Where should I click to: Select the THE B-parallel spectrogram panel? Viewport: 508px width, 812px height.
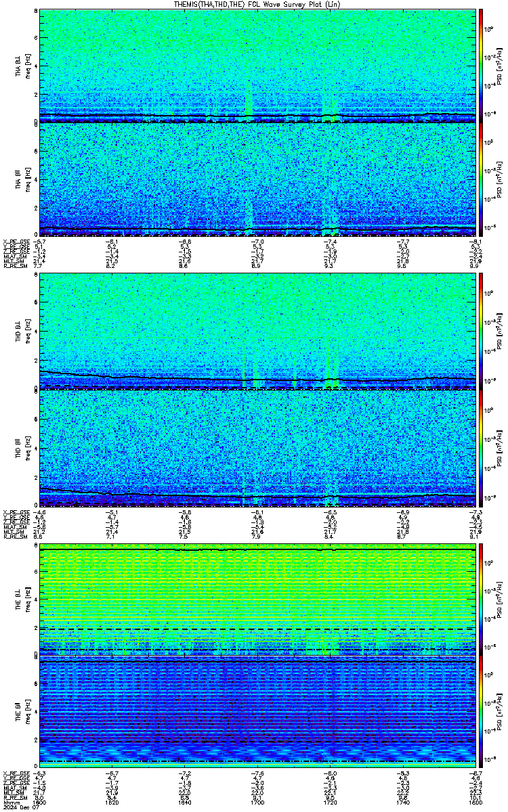pos(257,713)
